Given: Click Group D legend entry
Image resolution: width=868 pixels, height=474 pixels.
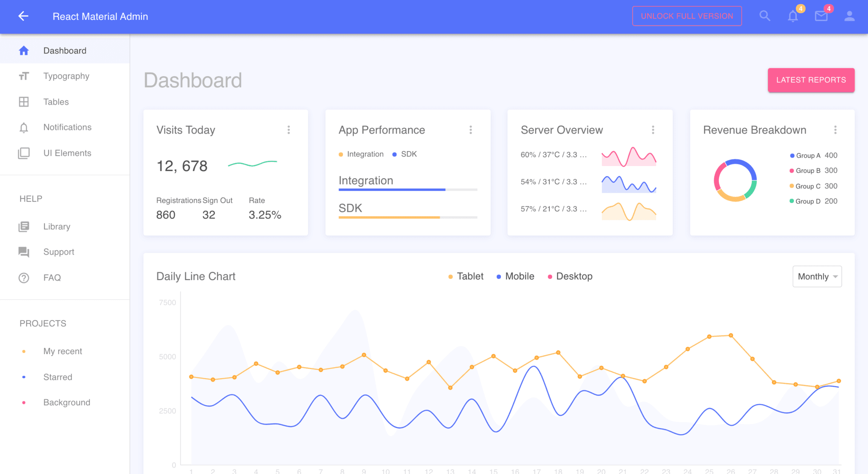Looking at the screenshot, I should [813, 201].
